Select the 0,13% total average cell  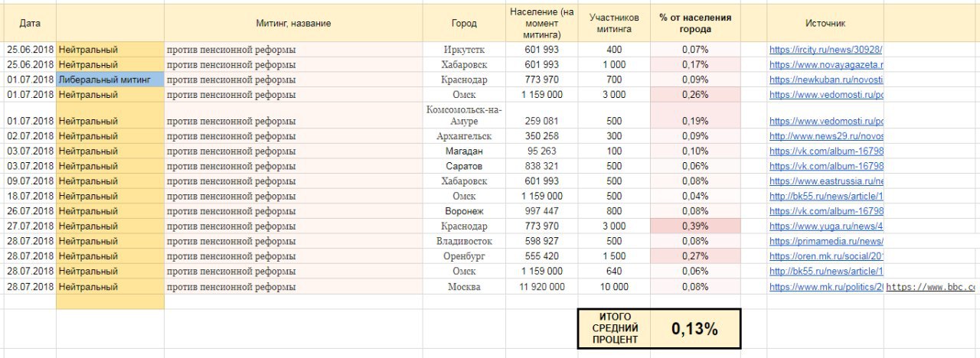694,329
